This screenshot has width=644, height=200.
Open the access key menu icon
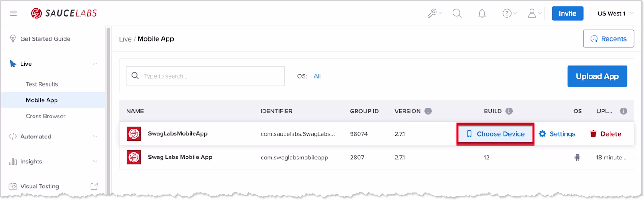(x=434, y=13)
